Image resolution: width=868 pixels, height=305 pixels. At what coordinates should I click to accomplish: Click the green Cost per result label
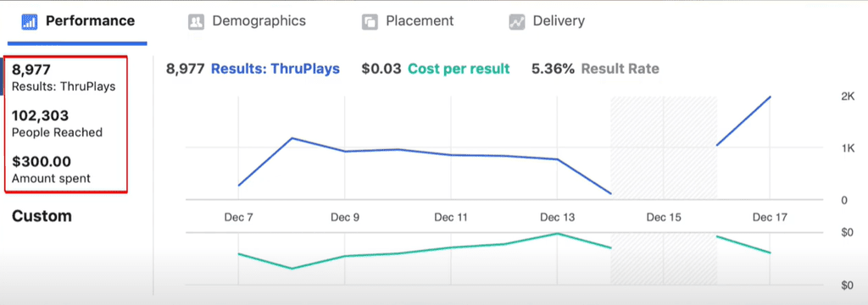click(x=459, y=69)
